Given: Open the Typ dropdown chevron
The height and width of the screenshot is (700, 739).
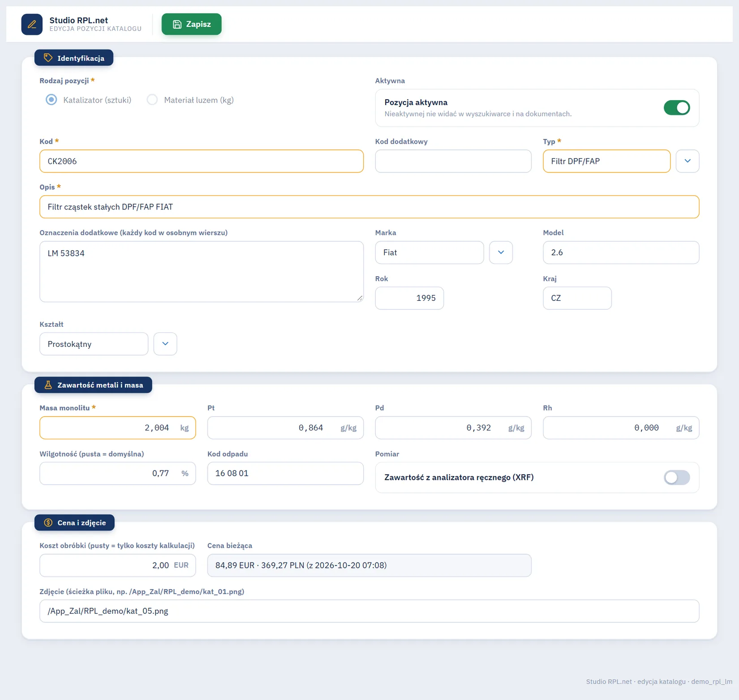Looking at the screenshot, I should [x=687, y=161].
